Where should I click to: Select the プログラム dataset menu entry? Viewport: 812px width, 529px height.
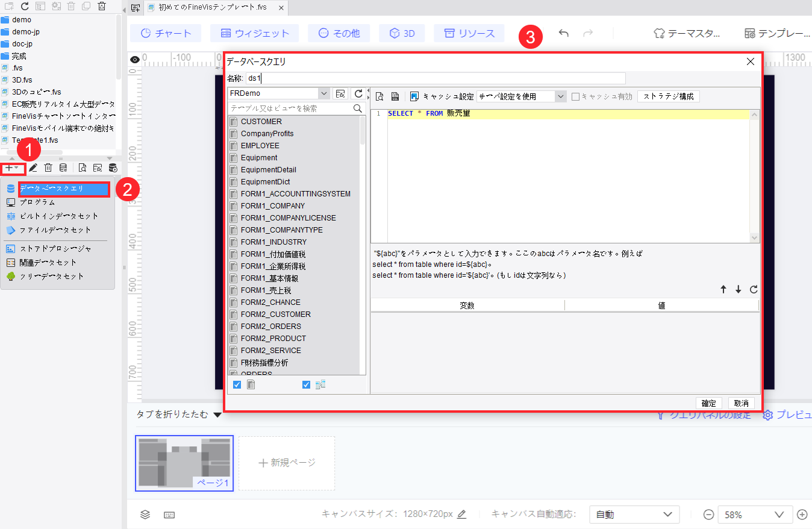(37, 202)
